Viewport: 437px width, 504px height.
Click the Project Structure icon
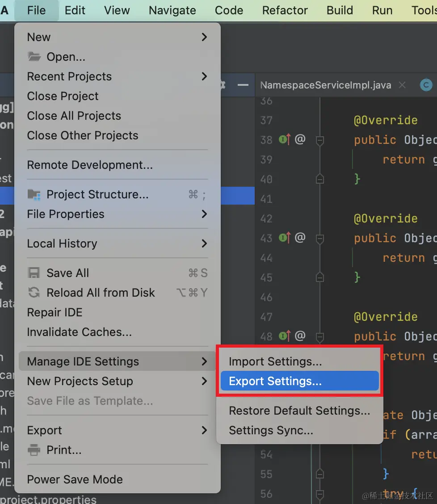click(x=34, y=194)
